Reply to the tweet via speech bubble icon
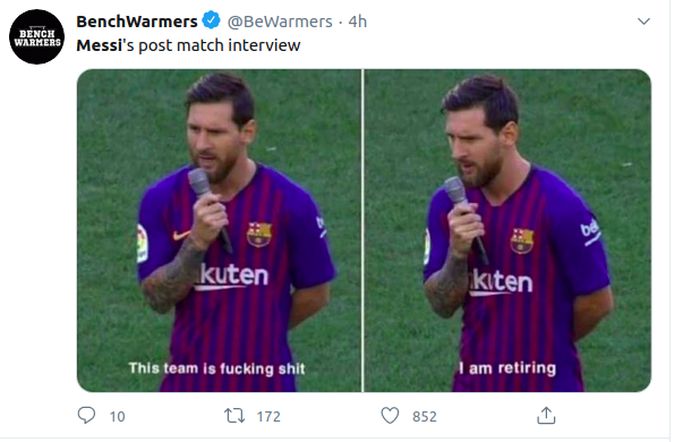This screenshot has width=700, height=442. point(87,415)
